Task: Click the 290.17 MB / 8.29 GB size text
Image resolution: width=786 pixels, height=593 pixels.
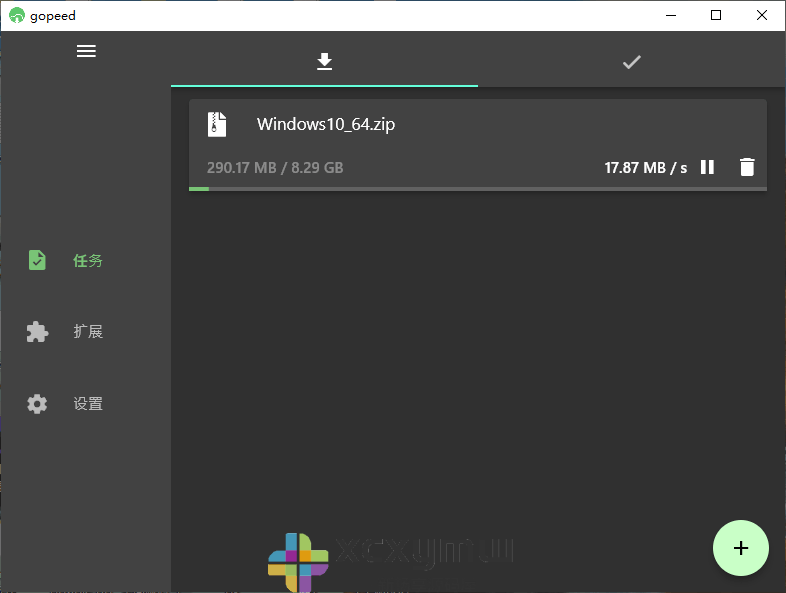Action: [275, 168]
